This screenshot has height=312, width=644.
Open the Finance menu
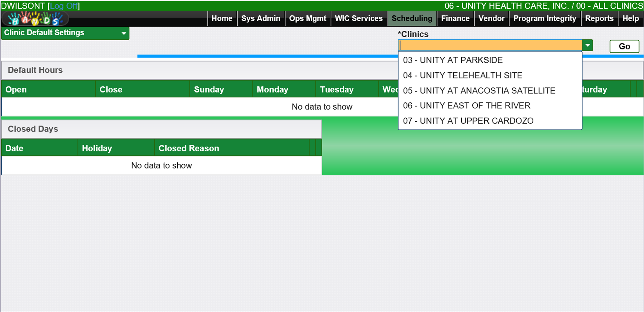pyautogui.click(x=455, y=19)
